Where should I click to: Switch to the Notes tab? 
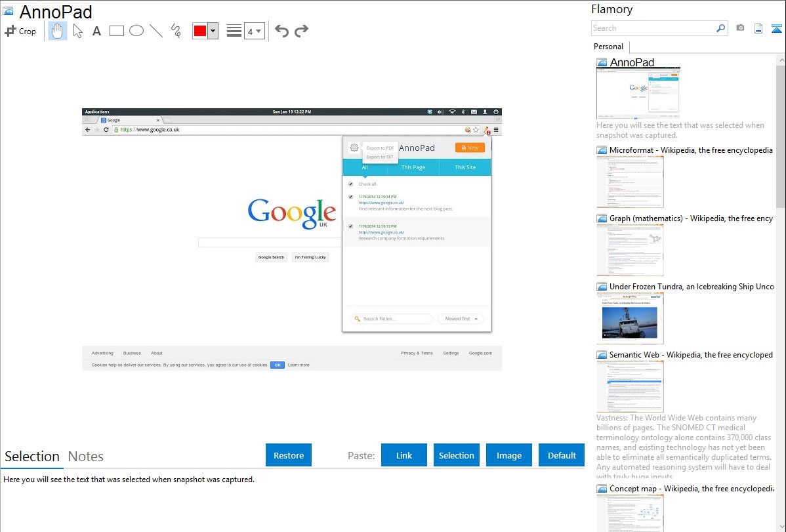pos(86,457)
